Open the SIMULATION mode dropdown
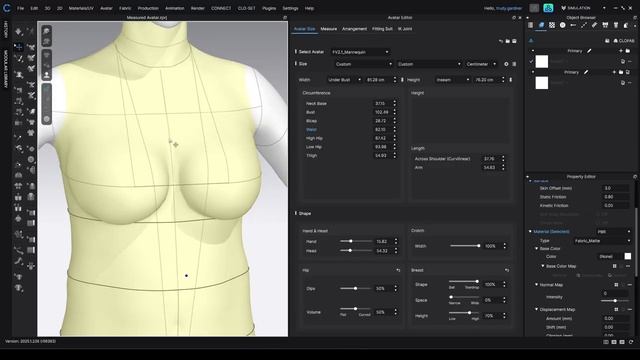Viewport: 640px width, 360px height. [583, 8]
